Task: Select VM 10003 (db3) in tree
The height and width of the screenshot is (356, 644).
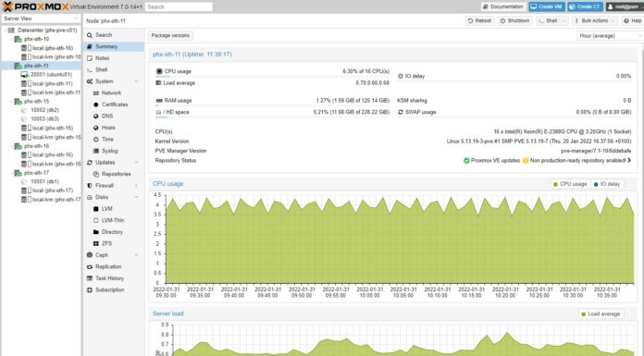Action: point(44,119)
